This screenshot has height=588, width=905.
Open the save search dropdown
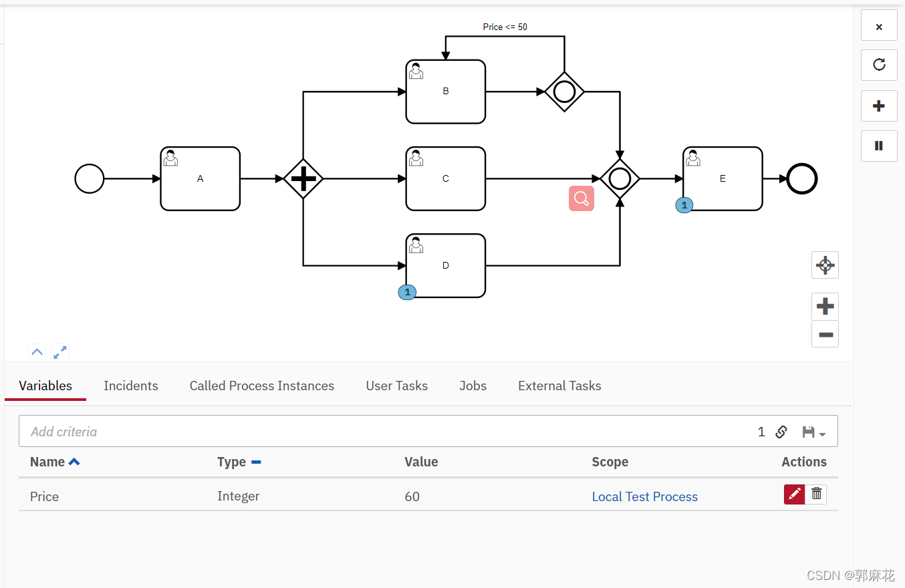(814, 432)
